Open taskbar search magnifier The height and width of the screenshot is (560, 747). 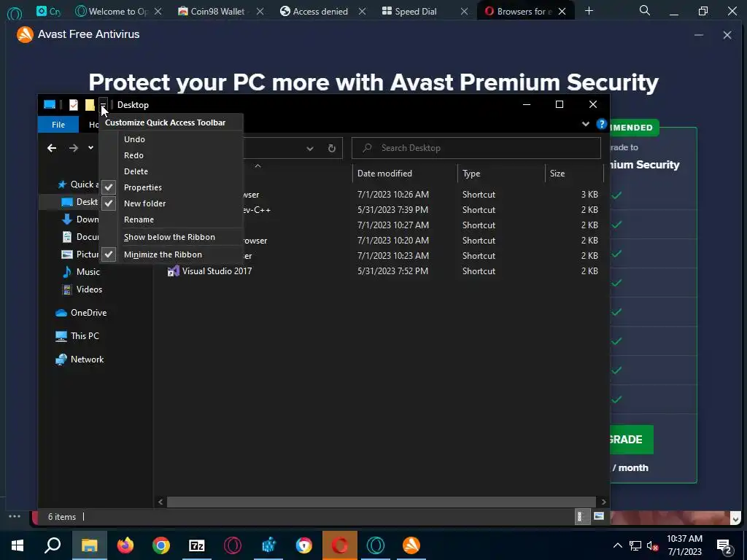click(x=53, y=545)
